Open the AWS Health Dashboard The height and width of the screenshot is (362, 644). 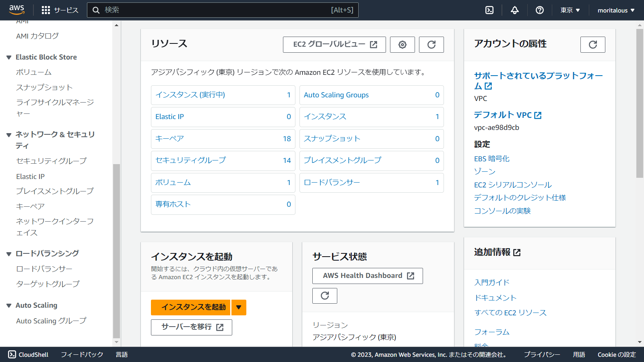click(367, 276)
